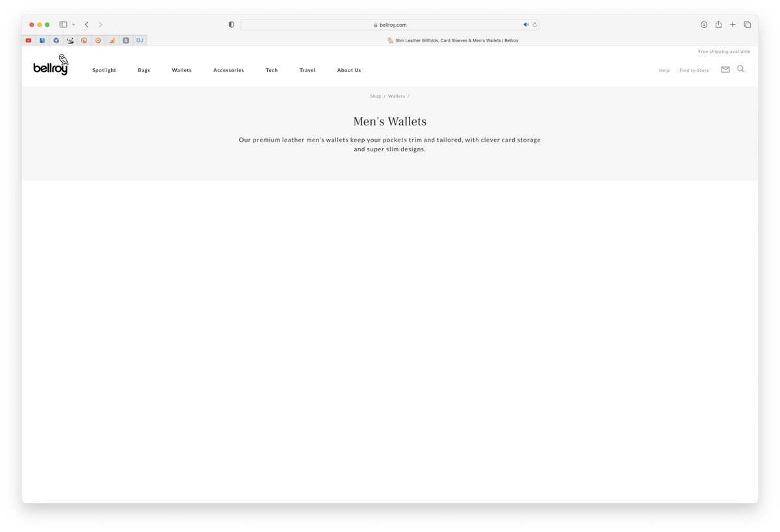The width and height of the screenshot is (780, 532).
Task: Toggle the Safari sidebar button
Action: 63,25
